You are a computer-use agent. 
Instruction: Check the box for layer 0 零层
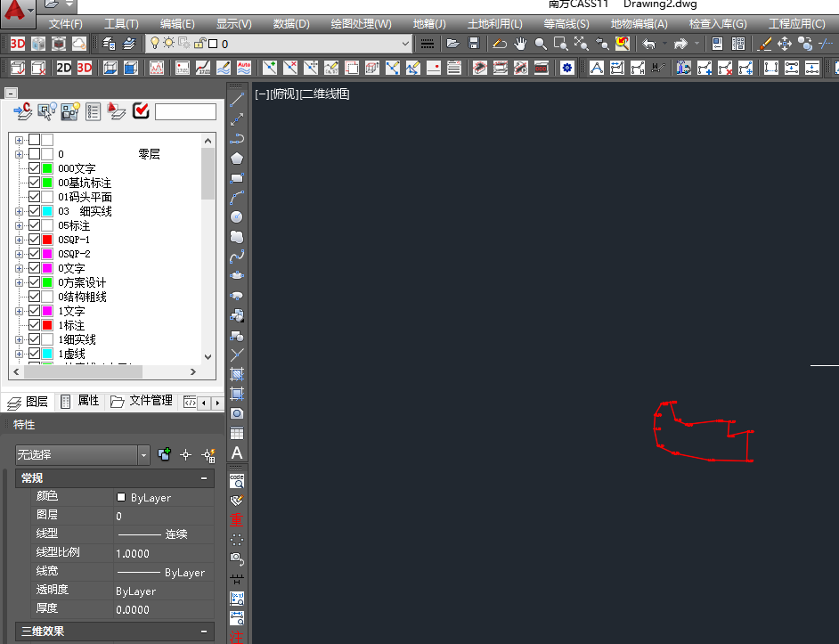coord(34,154)
